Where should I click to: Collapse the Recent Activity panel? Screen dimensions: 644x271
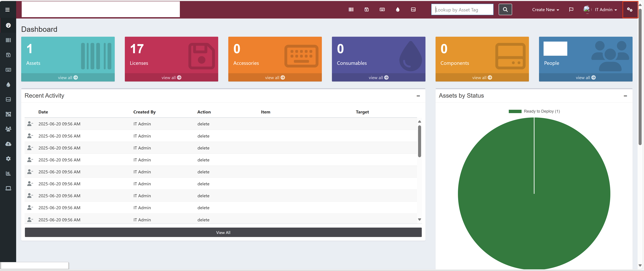418,96
